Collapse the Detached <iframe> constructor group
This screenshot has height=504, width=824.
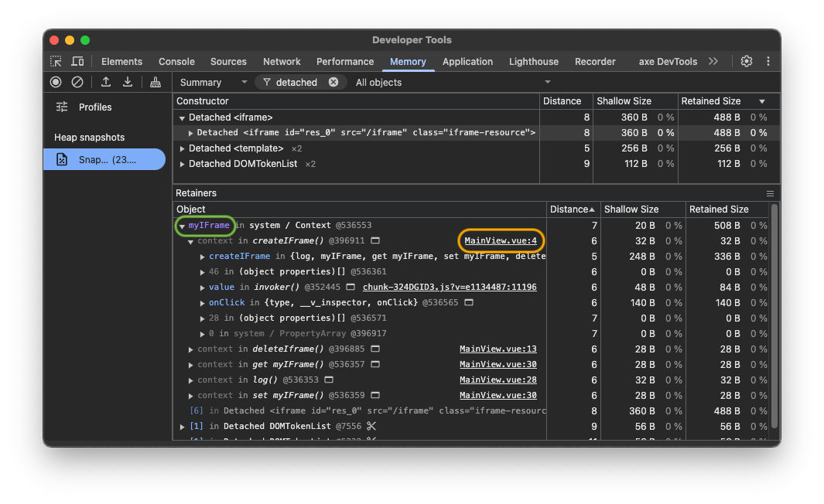[x=182, y=118]
